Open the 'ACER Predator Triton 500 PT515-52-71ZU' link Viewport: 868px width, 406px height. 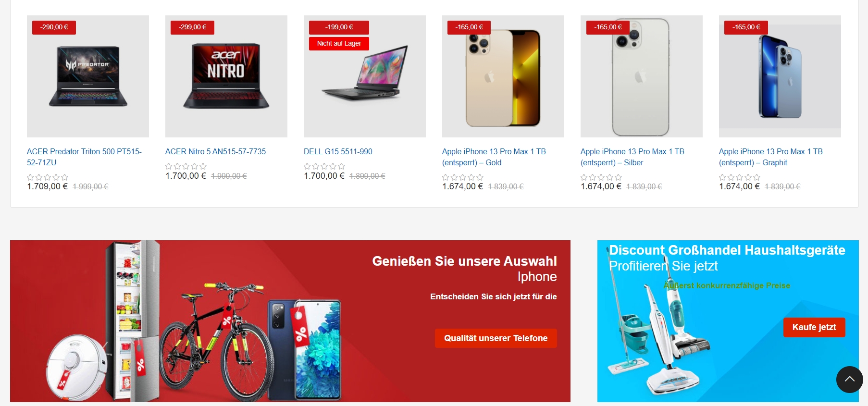[84, 157]
